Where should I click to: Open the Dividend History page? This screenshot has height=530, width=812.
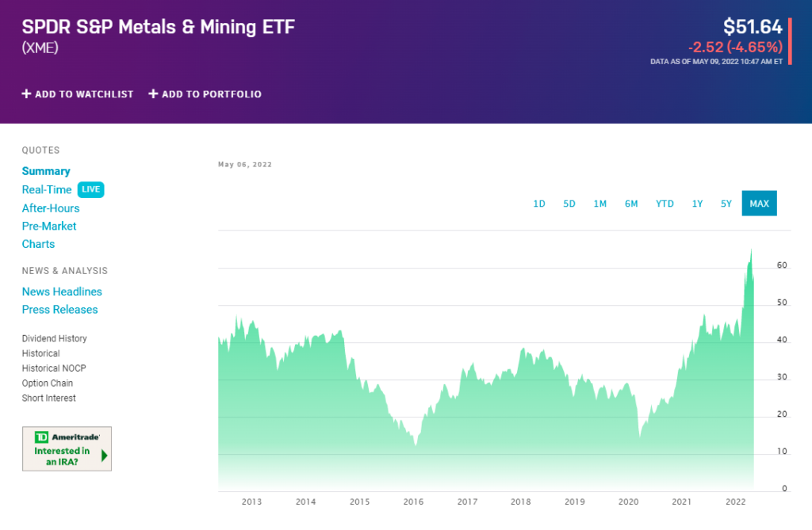54,338
